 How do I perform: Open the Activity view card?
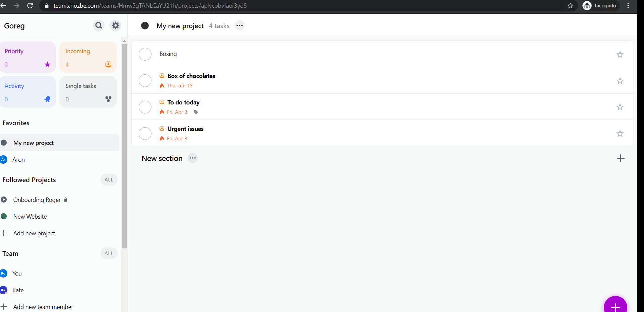click(x=28, y=92)
